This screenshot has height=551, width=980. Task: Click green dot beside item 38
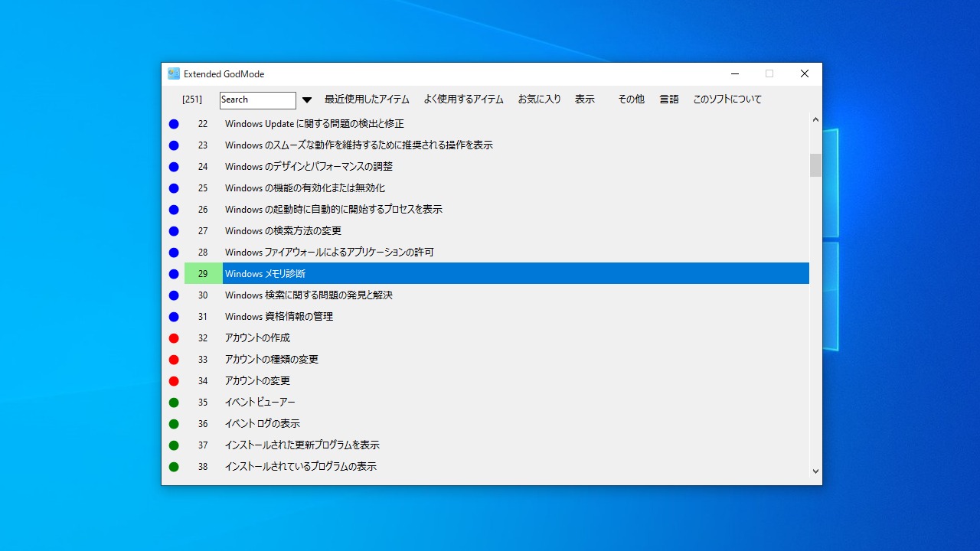[174, 467]
